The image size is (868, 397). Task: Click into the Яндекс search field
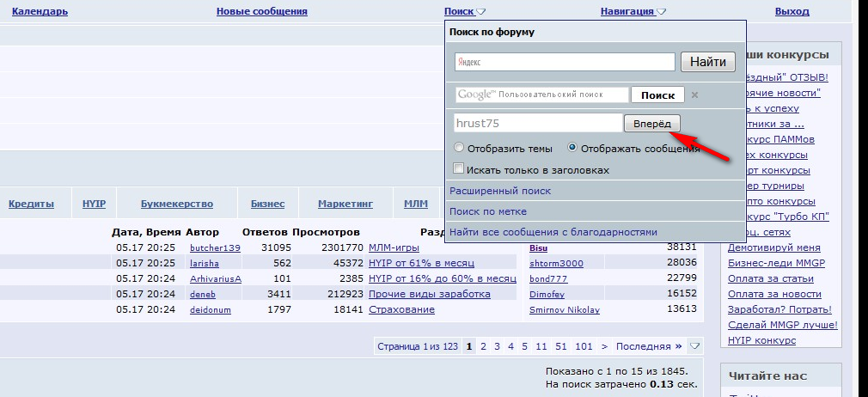(565, 62)
